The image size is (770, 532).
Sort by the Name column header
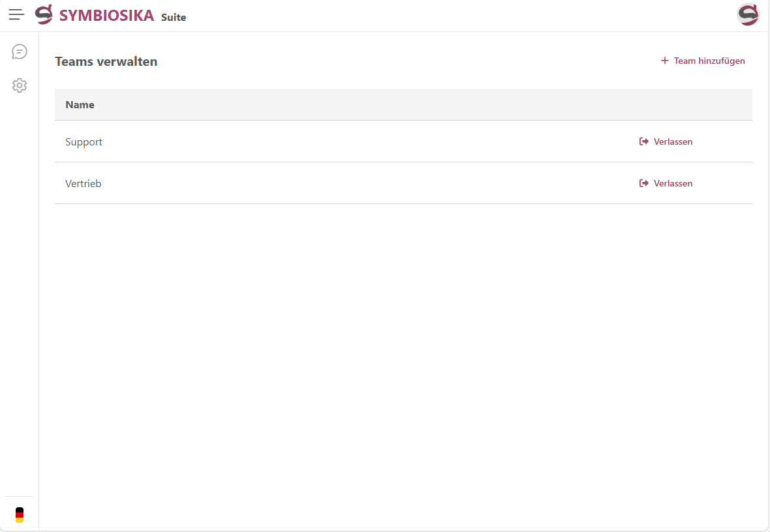click(x=80, y=105)
